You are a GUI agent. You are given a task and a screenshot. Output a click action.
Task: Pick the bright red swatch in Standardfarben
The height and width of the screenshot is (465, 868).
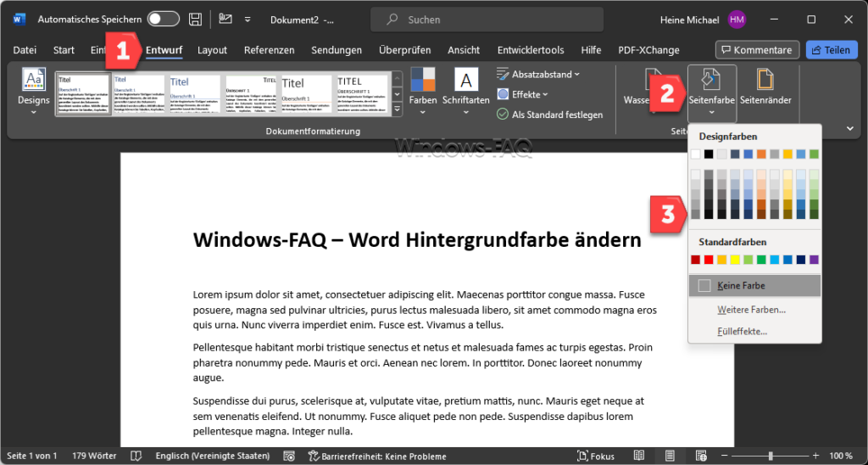709,260
